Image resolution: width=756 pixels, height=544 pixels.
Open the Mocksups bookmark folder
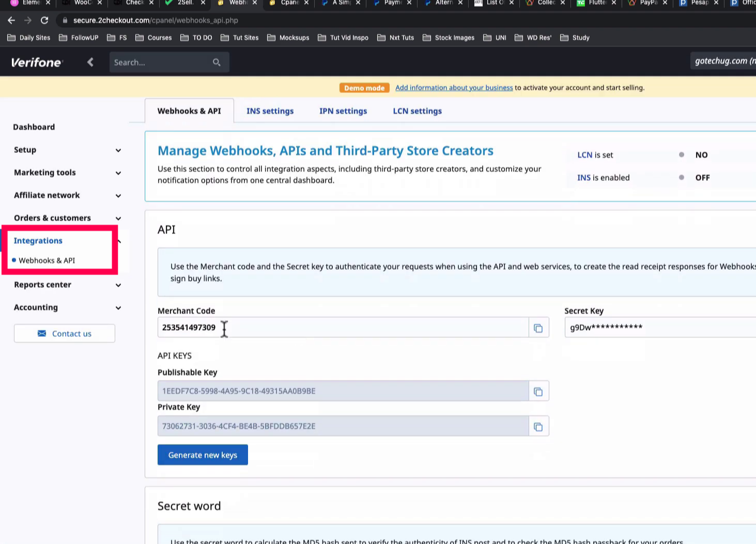tap(288, 38)
